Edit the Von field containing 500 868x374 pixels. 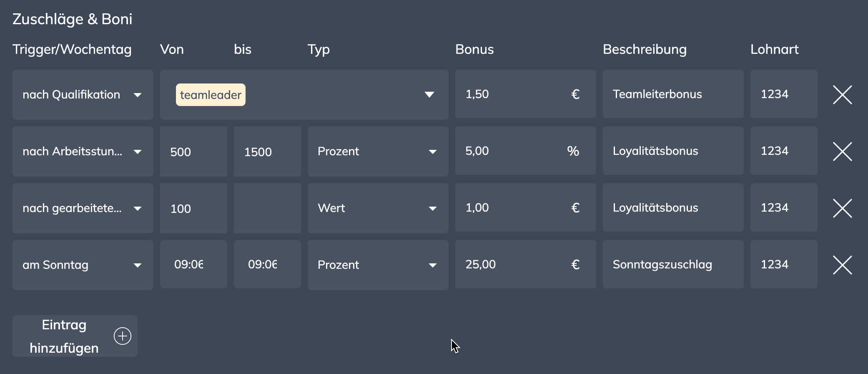click(x=193, y=152)
